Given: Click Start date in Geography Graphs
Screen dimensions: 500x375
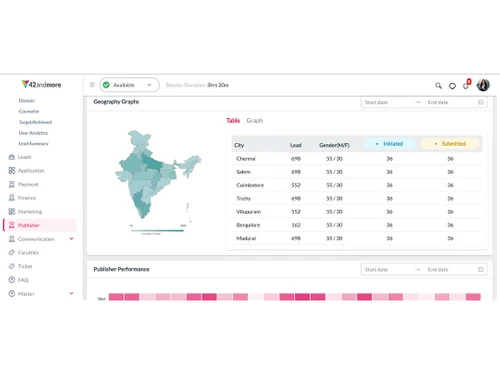Looking at the screenshot, I should [x=376, y=102].
